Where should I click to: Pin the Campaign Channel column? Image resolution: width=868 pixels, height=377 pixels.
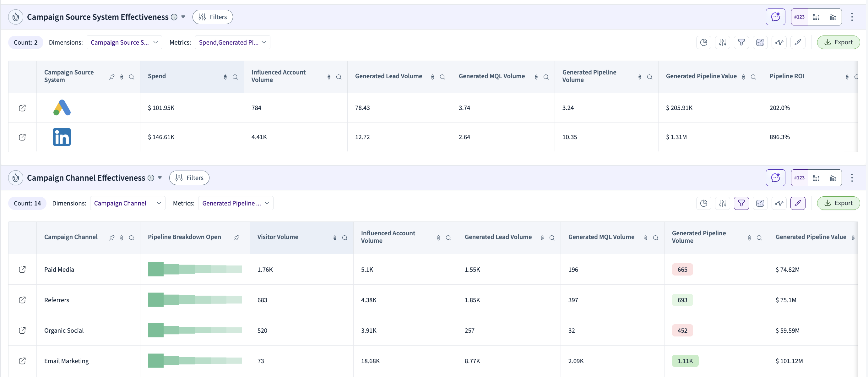(x=111, y=238)
